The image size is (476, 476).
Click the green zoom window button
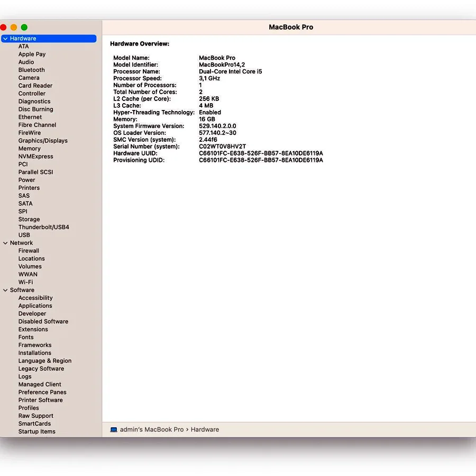24,28
